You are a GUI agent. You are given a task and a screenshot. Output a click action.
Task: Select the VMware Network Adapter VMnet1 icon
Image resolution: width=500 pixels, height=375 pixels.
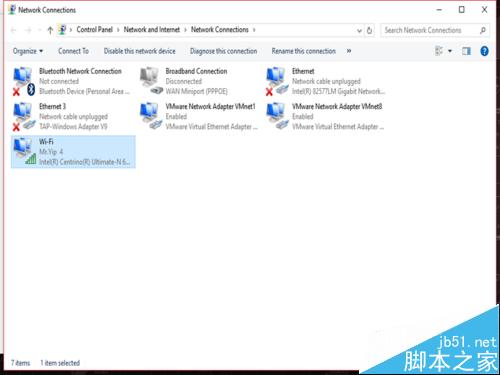[151, 116]
